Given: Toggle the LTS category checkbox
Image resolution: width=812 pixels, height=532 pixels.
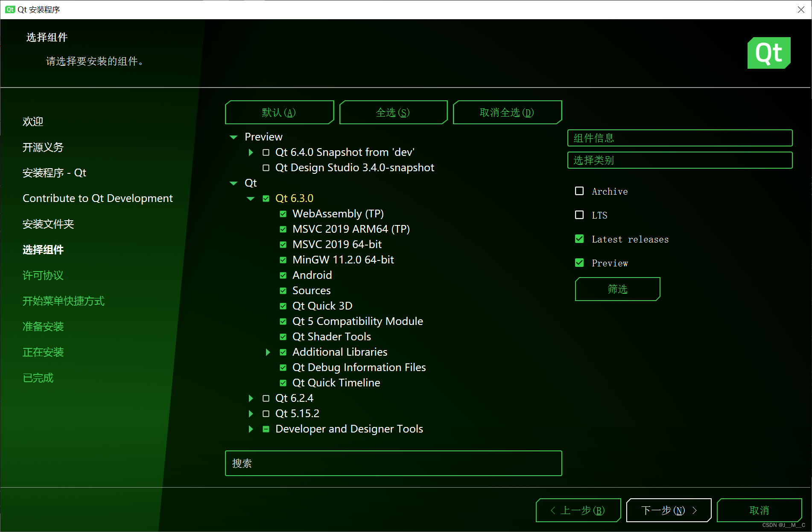Looking at the screenshot, I should [x=579, y=215].
